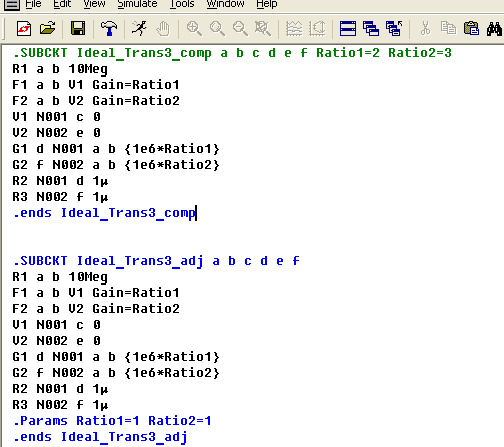
Task: Click the '.Params Ratio1=1 Ratio2=1' line
Action: pos(112,421)
